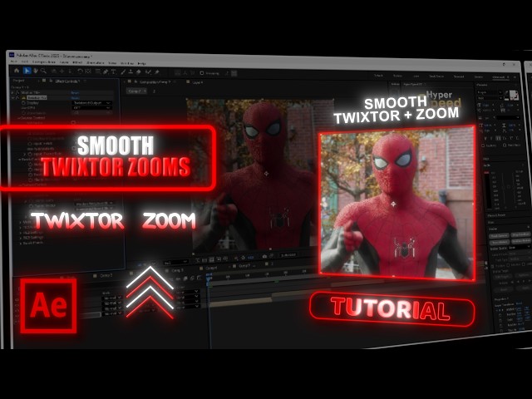Viewport: 532px width, 399px height.
Task: Open the Animation menu
Action: pos(96,63)
